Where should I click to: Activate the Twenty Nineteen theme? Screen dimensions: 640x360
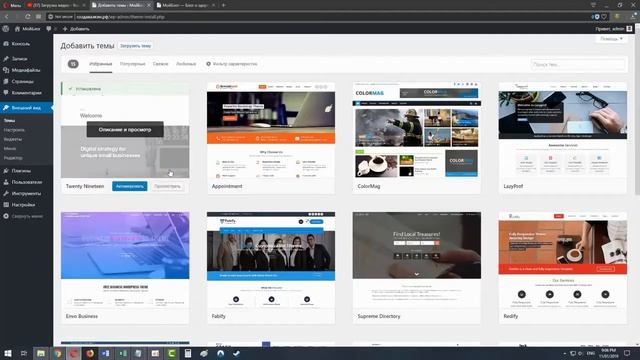(129, 186)
